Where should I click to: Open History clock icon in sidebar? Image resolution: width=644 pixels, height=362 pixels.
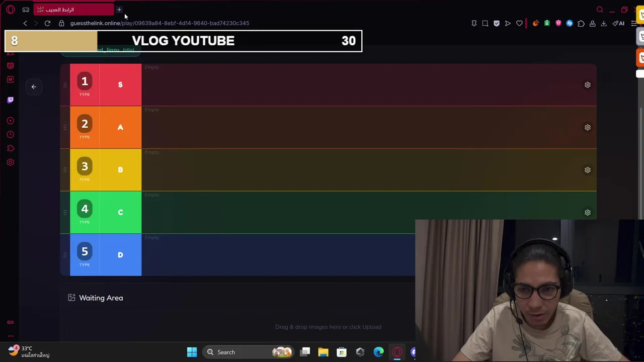(x=11, y=135)
